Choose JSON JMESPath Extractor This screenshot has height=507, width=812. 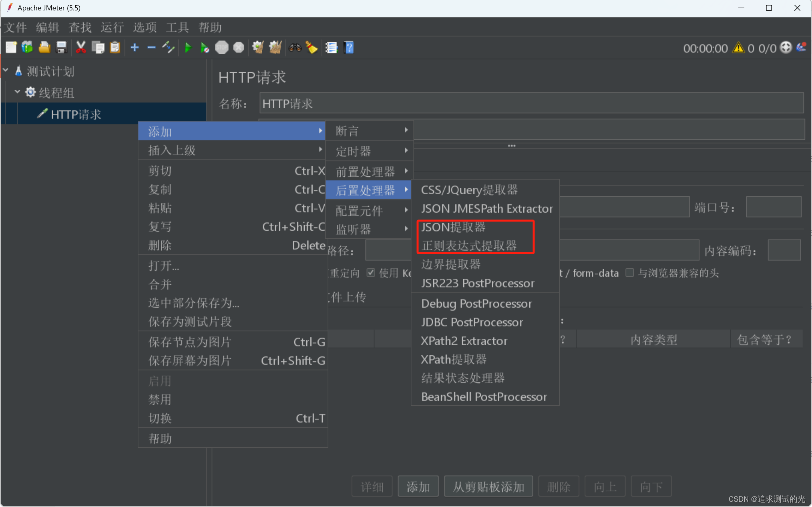485,208
